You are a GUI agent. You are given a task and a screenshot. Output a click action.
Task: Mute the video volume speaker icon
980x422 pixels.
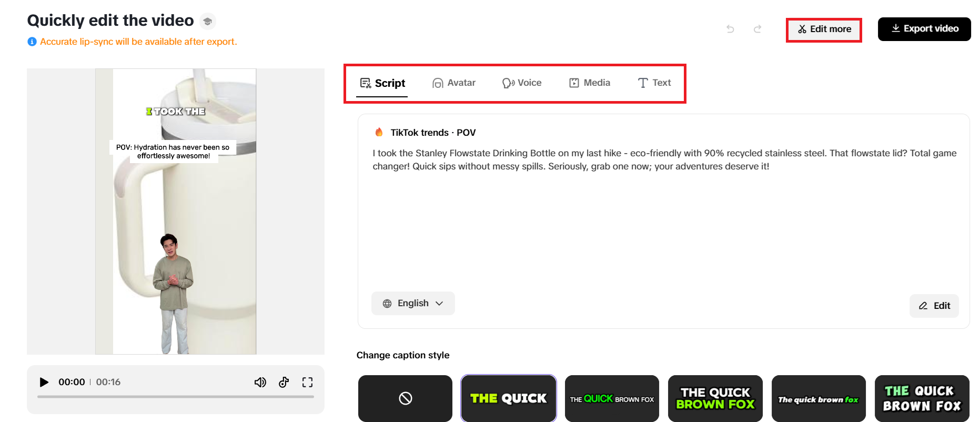point(260,382)
